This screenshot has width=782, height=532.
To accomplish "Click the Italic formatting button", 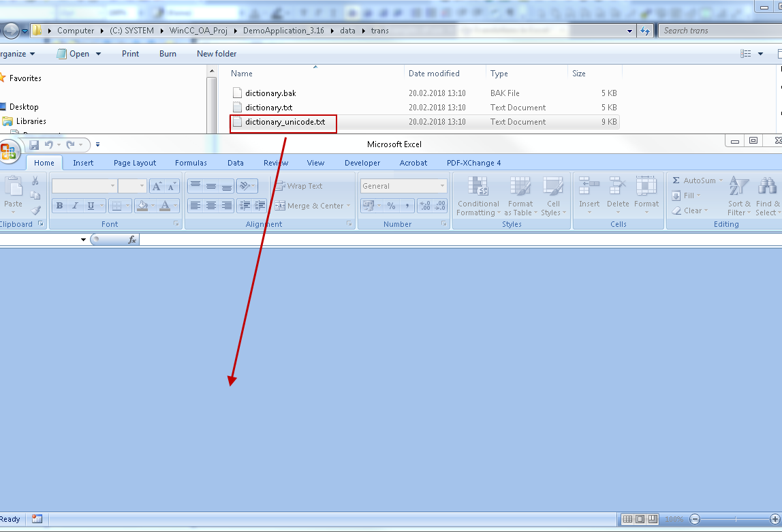I will click(x=75, y=206).
